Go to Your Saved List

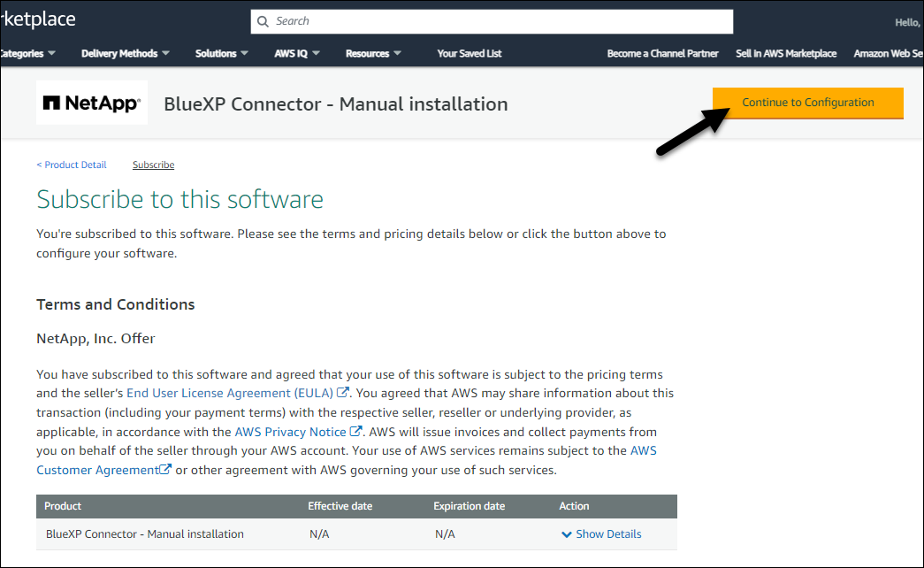pos(469,53)
